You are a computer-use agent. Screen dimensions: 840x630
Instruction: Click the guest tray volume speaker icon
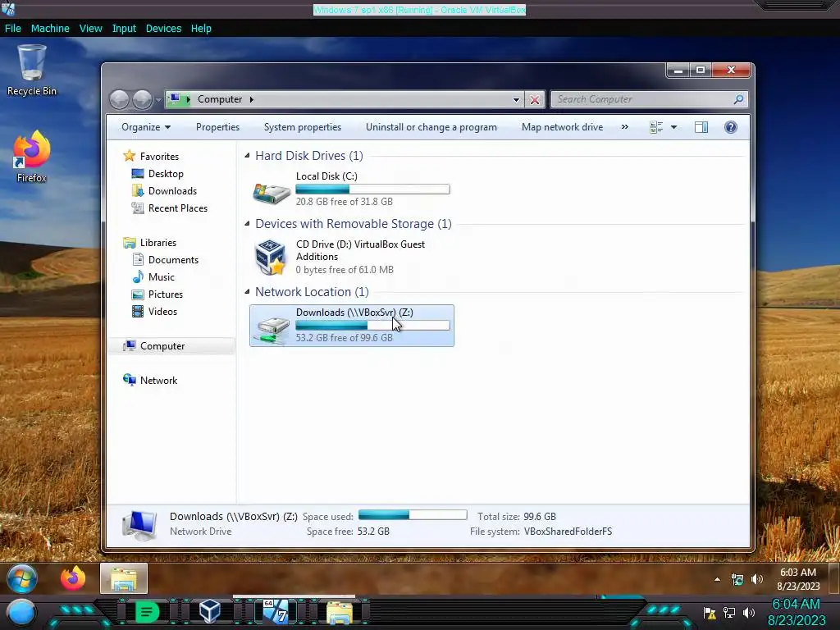click(x=756, y=579)
